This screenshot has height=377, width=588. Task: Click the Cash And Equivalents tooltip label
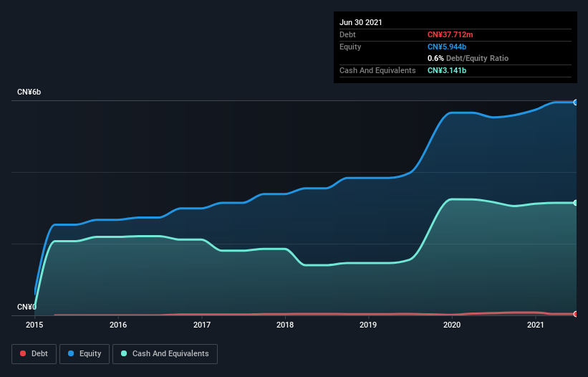pyautogui.click(x=377, y=70)
